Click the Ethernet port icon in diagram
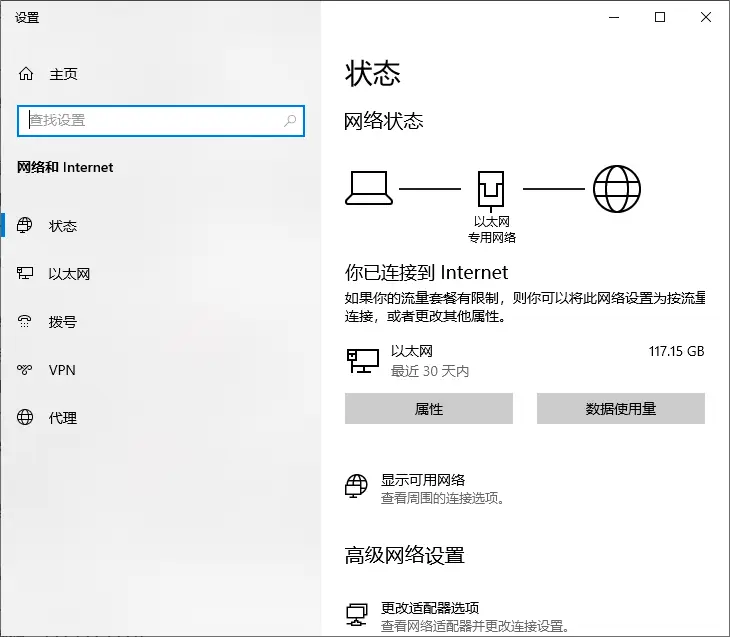The image size is (730, 637). coord(491,190)
